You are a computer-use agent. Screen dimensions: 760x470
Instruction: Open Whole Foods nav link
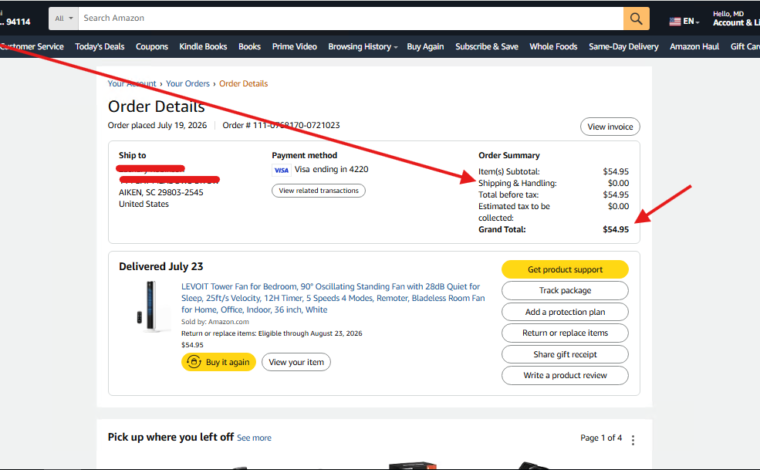[553, 47]
